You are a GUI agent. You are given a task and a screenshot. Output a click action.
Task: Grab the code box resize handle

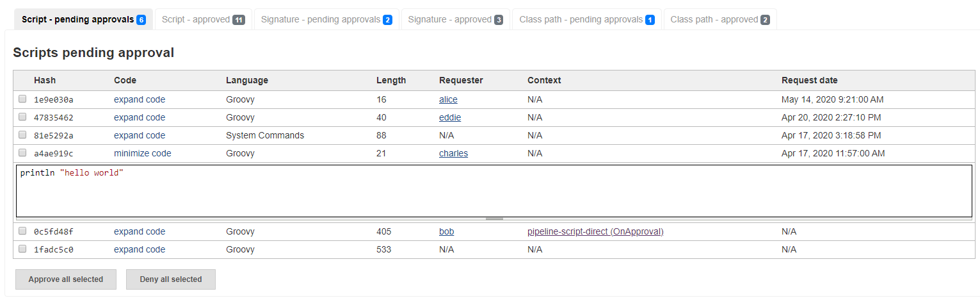[494, 219]
